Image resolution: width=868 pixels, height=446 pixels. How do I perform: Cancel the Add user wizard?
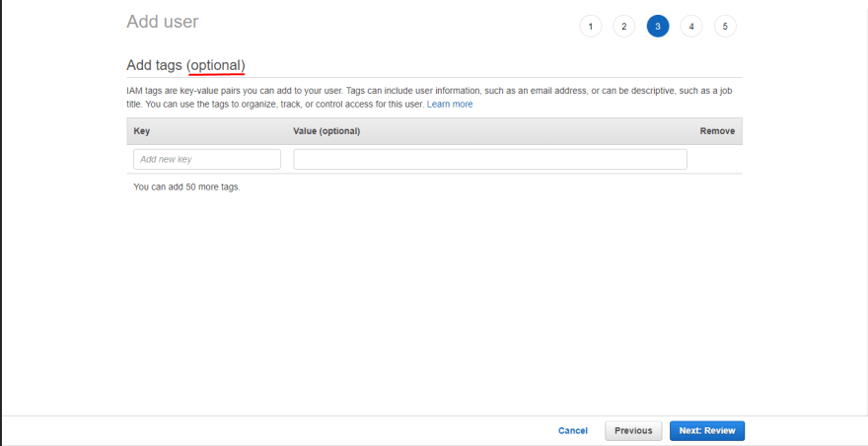coord(573,430)
